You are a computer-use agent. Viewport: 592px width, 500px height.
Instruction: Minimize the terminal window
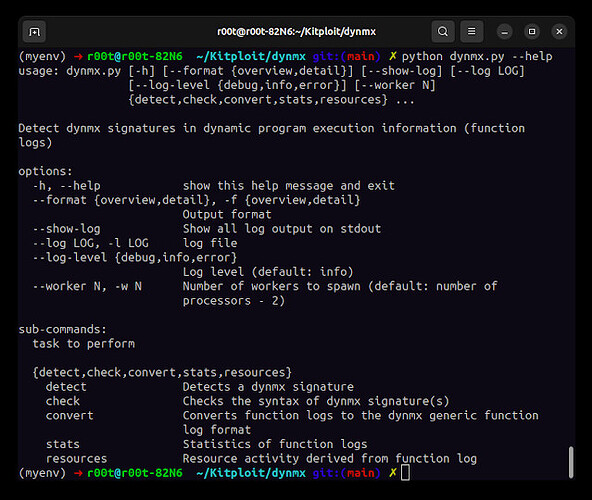click(x=504, y=32)
